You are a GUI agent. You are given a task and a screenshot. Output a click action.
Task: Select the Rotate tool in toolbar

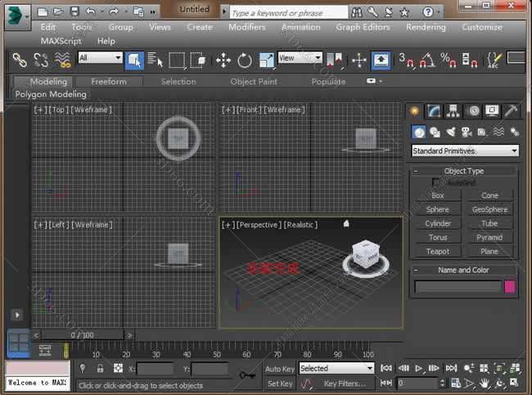245,60
